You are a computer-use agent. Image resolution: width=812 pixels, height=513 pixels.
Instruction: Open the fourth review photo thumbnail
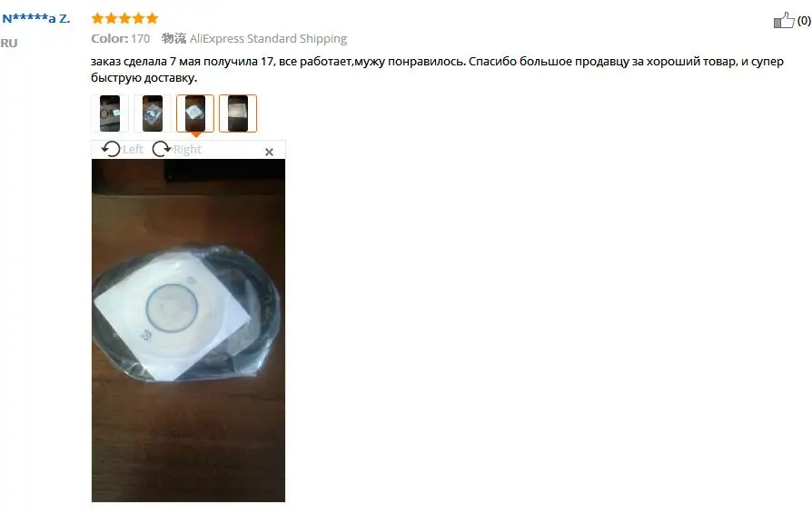pos(238,113)
